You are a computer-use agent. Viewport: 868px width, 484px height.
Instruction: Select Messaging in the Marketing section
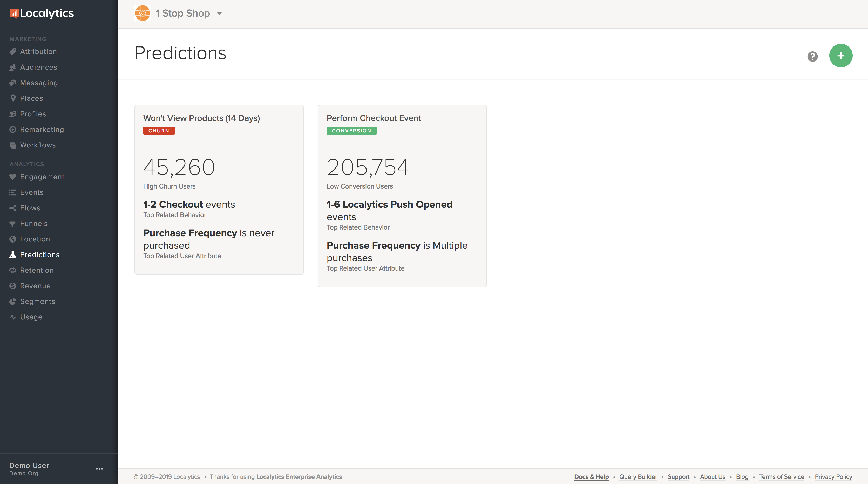click(39, 83)
